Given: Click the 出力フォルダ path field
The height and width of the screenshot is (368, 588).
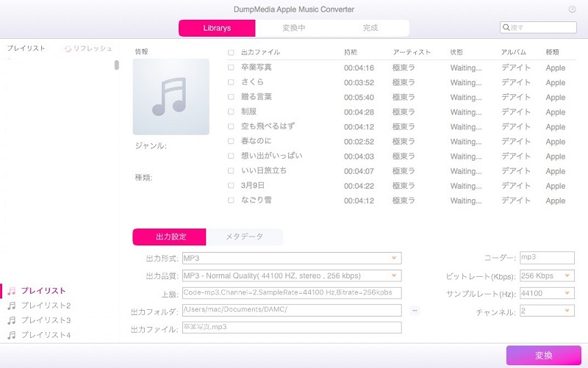Looking at the screenshot, I should click(292, 310).
